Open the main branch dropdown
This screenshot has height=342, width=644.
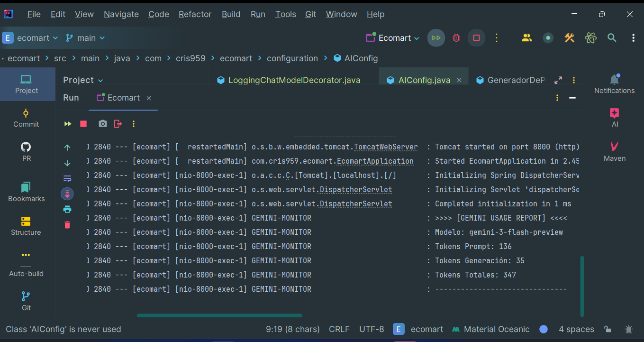click(85, 38)
